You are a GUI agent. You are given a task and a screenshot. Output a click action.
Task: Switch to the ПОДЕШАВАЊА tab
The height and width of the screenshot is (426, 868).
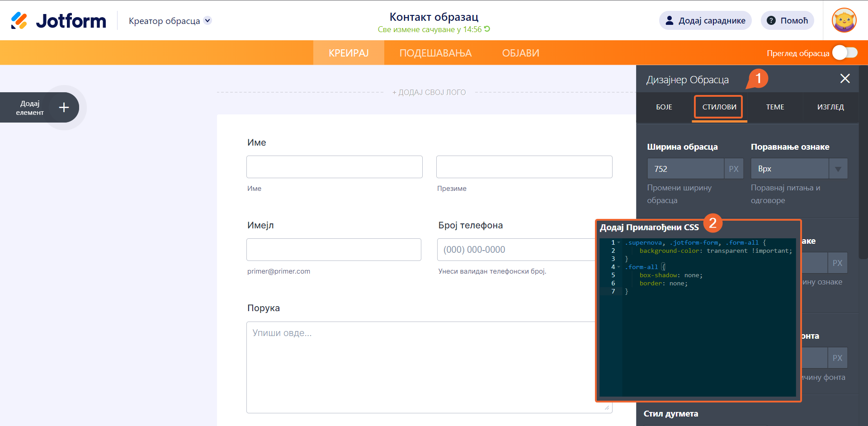click(x=435, y=53)
